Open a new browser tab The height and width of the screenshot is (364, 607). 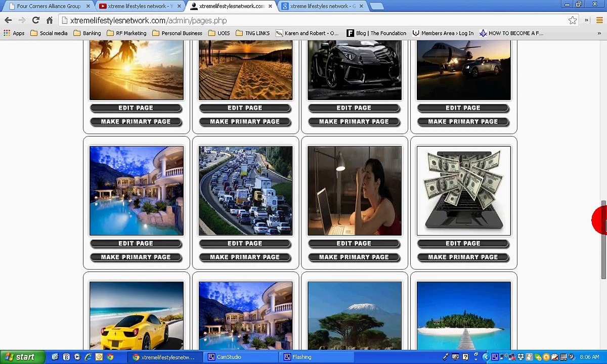(376, 6)
